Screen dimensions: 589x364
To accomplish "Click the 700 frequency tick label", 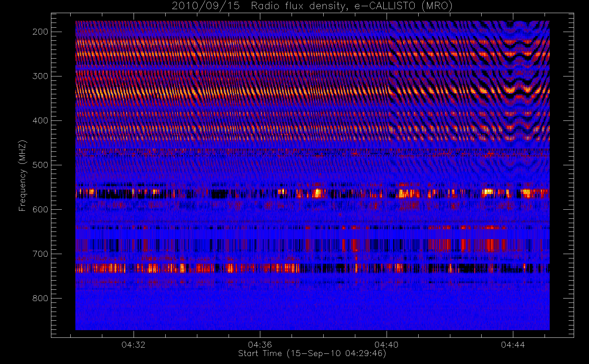I will 40,254.
